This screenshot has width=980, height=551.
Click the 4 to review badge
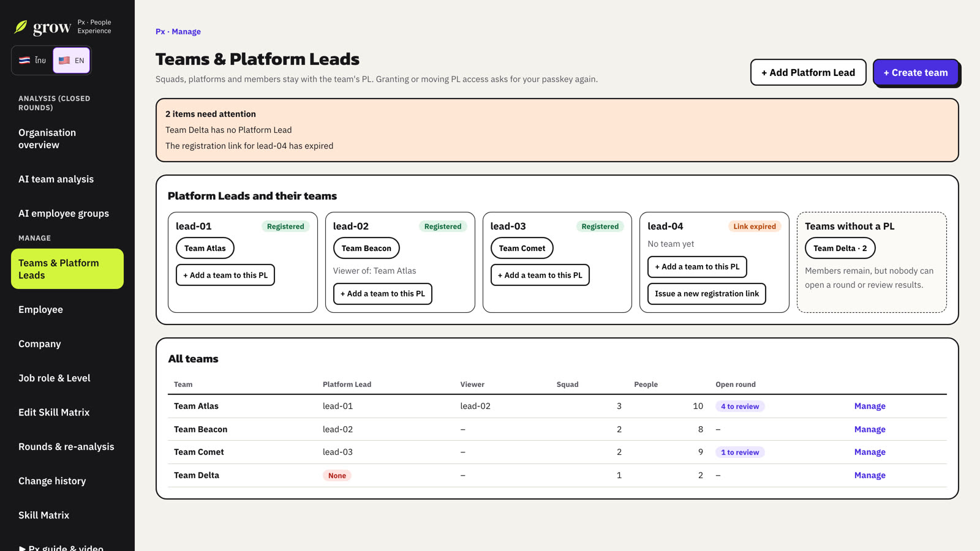[740, 407]
